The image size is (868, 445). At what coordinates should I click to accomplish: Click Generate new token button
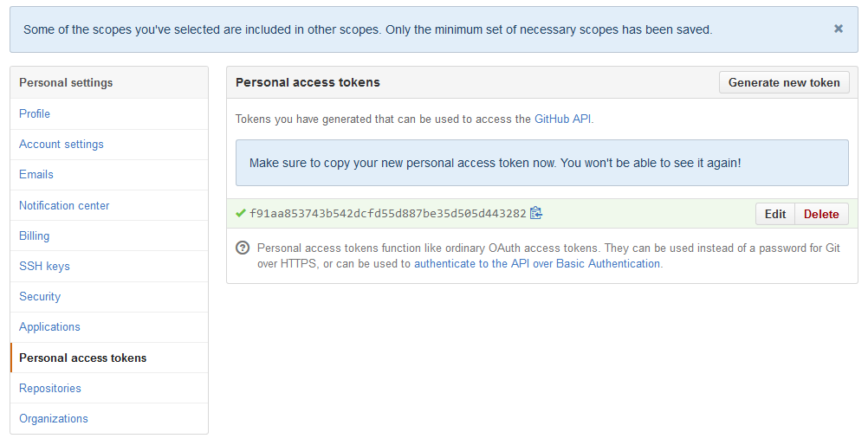pos(784,82)
